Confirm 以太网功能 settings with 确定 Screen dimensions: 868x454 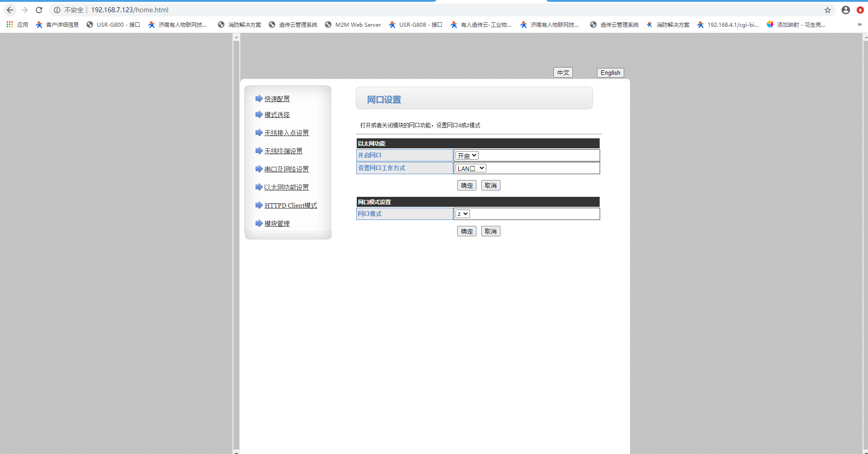tap(466, 186)
